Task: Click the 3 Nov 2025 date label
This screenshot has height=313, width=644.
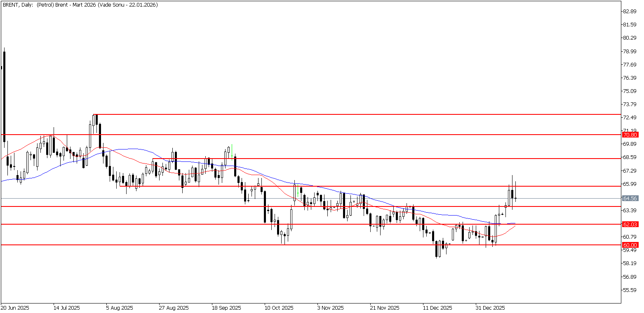Action: (x=331, y=308)
